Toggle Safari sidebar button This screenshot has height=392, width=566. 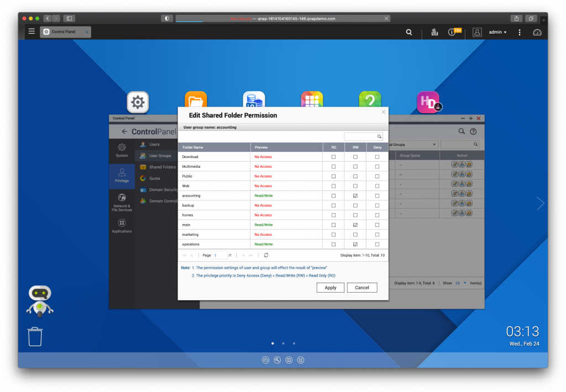point(69,18)
